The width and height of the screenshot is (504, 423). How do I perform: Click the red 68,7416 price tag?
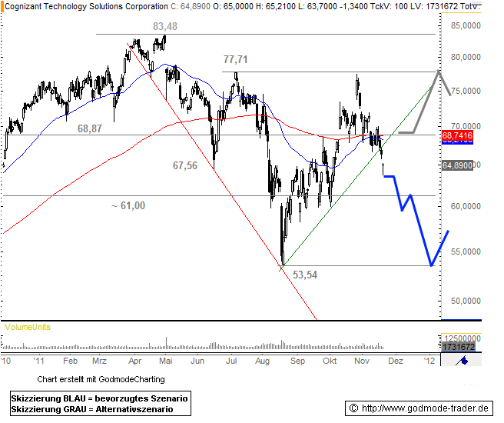pyautogui.click(x=457, y=135)
